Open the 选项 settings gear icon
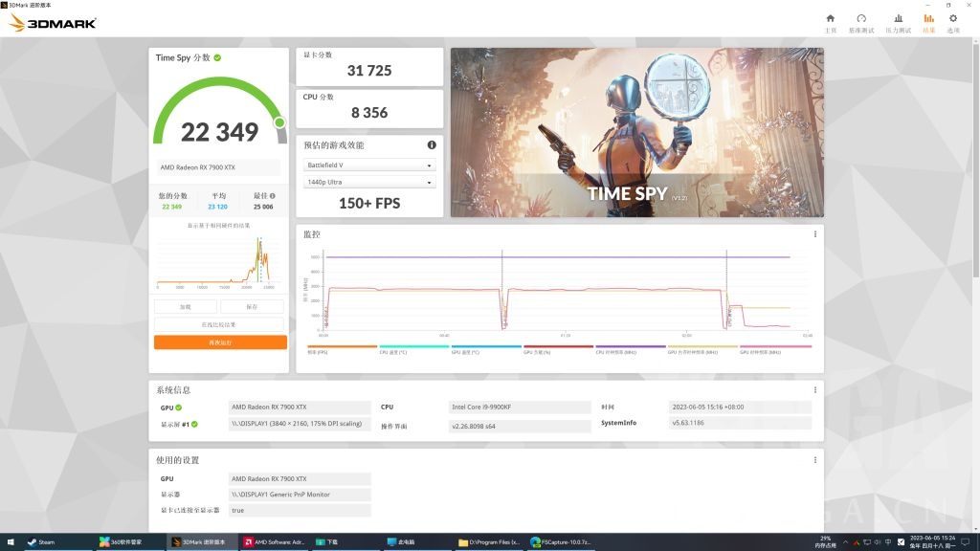This screenshot has width=980, height=551. 952,20
